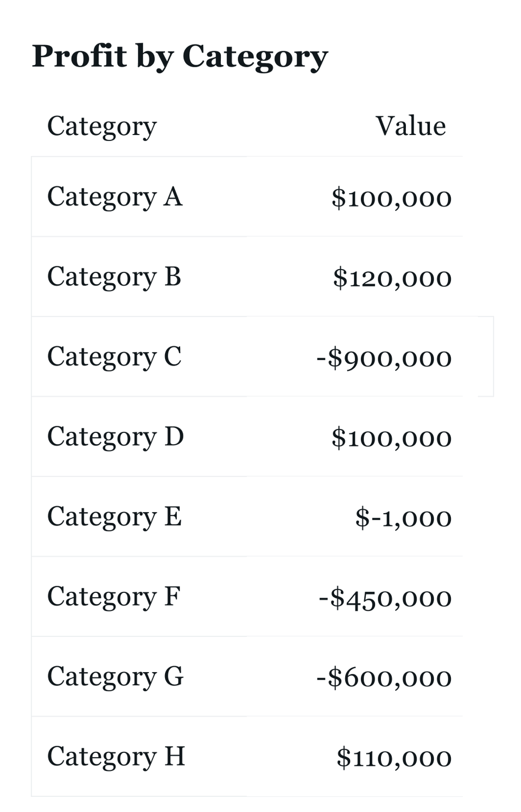Click the Value column header
The image size is (521, 812).
(x=410, y=126)
